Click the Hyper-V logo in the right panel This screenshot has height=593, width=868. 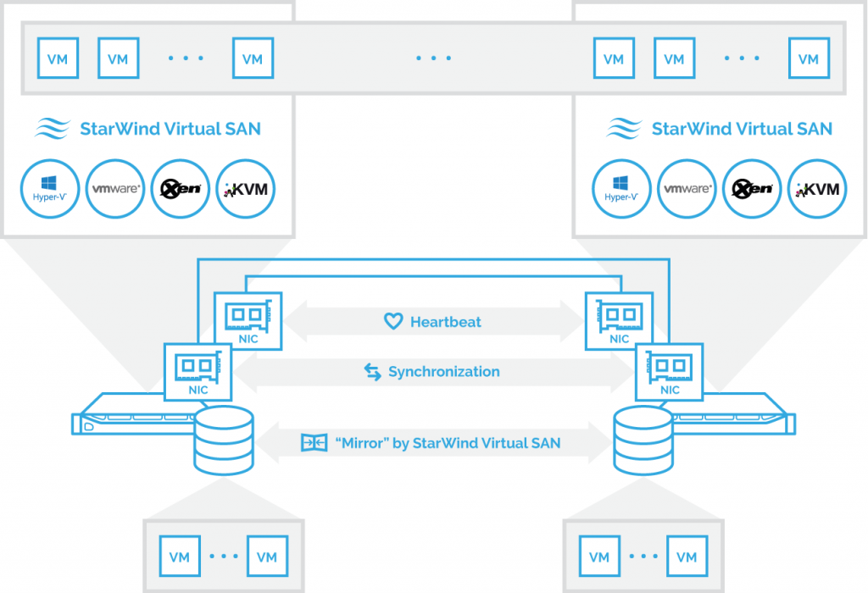pyautogui.click(x=621, y=189)
